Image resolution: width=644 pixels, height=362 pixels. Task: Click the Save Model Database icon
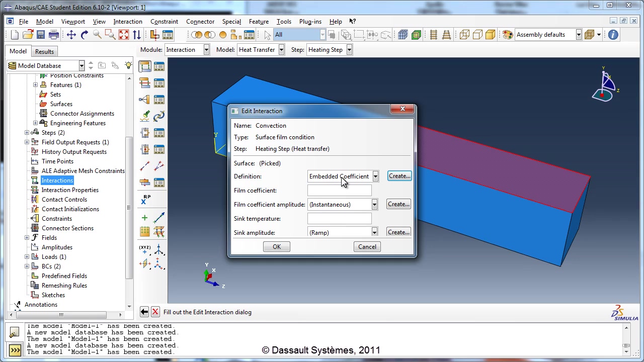[x=41, y=35]
